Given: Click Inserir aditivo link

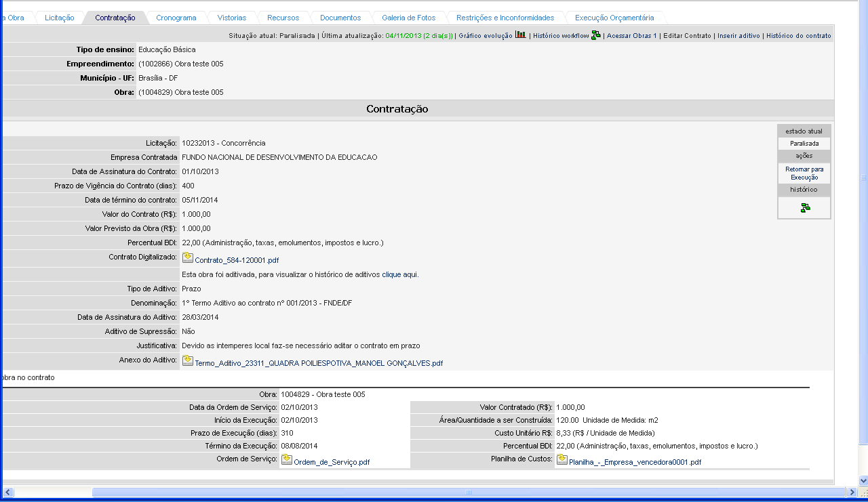Looking at the screenshot, I should [738, 36].
